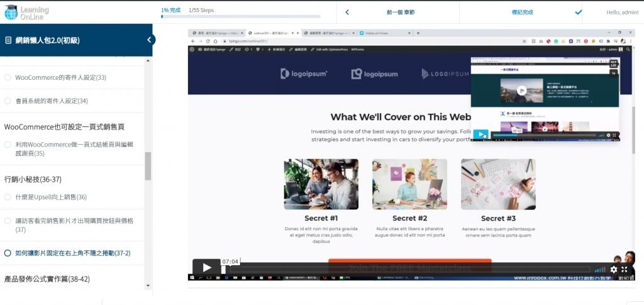Click the middle logoipsum logo
The height and width of the screenshot is (305, 644).
pos(374,74)
